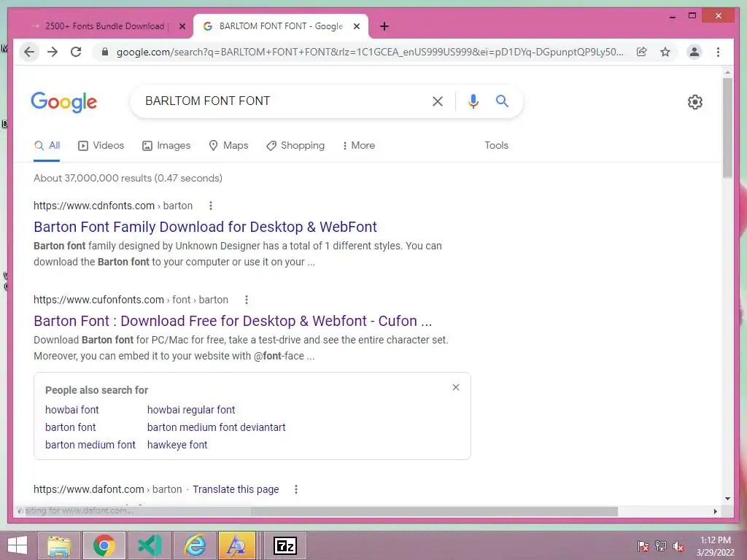Close the 2500+ Fonts Bundle Download tab

coord(182,26)
